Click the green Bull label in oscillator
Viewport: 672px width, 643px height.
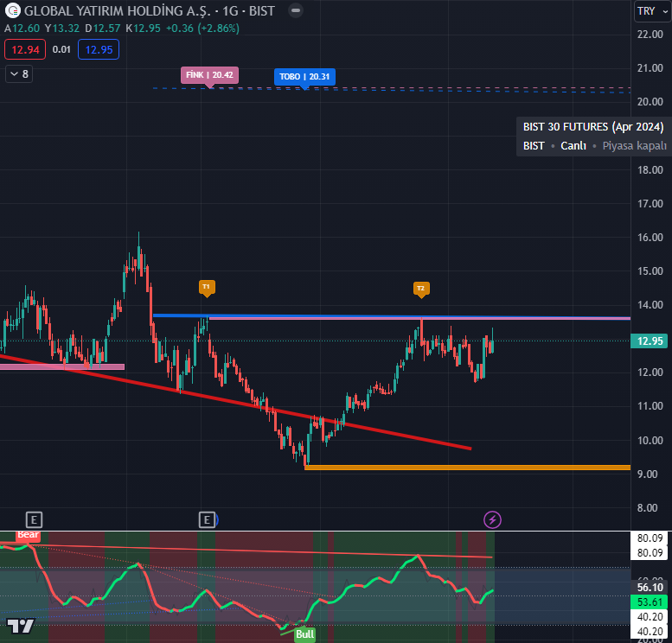(305, 634)
